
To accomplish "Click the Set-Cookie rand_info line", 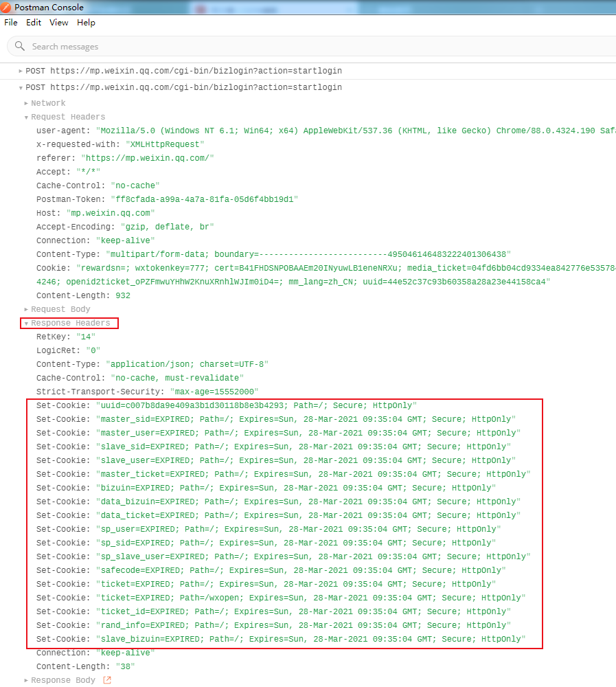I will tap(274, 625).
